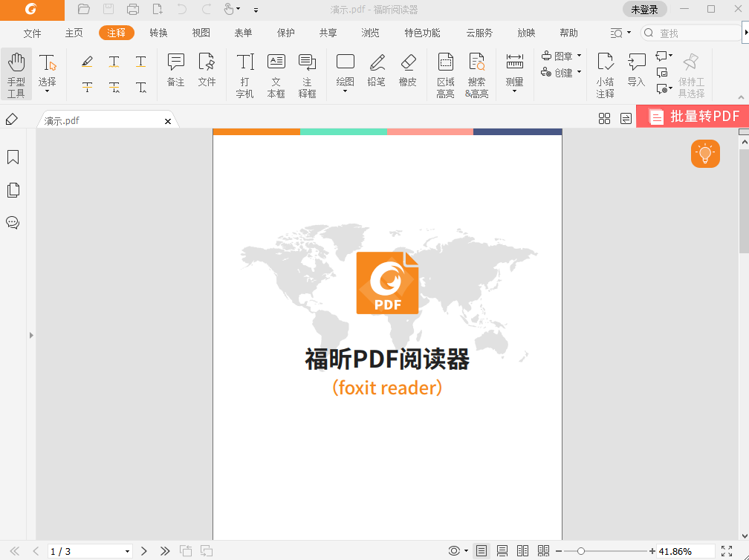Toggle the Comments panel in the sidebar
The height and width of the screenshot is (560, 749).
click(x=13, y=222)
